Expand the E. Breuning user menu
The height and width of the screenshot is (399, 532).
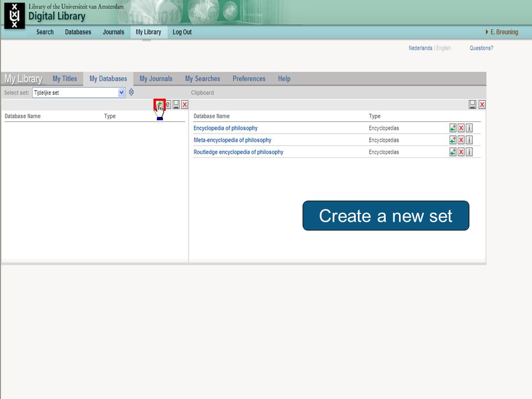click(502, 32)
